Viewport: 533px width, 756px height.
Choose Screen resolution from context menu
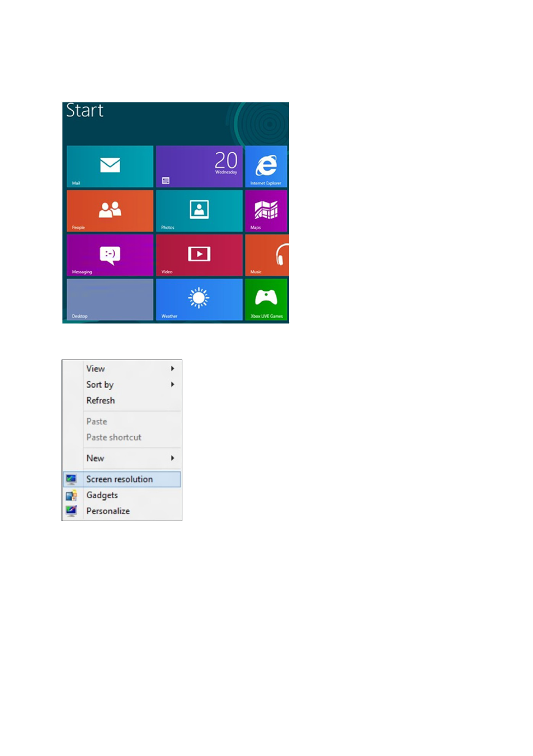coord(122,479)
